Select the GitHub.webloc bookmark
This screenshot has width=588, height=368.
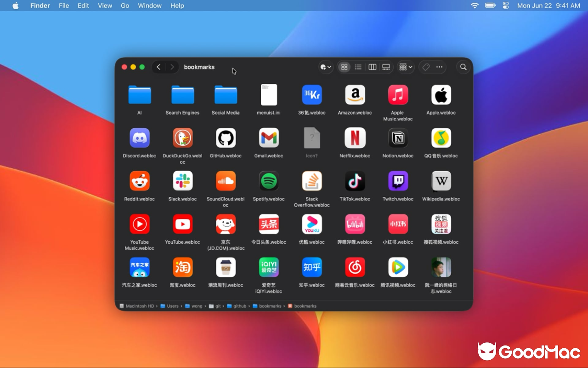pyautogui.click(x=226, y=138)
